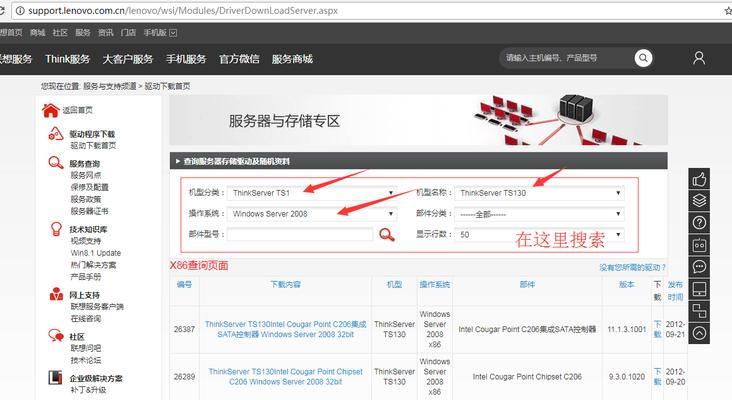732x400 pixels.
Task: Open the 大客户服务 menu
Action: pos(127,59)
